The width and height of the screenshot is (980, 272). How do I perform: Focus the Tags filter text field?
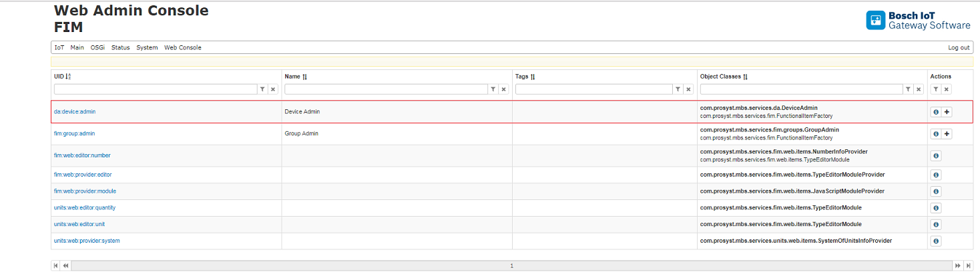[594, 89]
